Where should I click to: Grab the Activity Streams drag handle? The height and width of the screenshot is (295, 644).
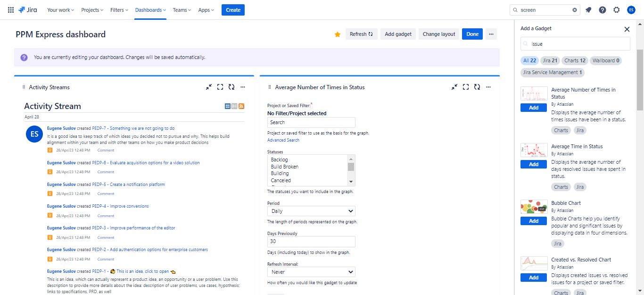pos(24,87)
